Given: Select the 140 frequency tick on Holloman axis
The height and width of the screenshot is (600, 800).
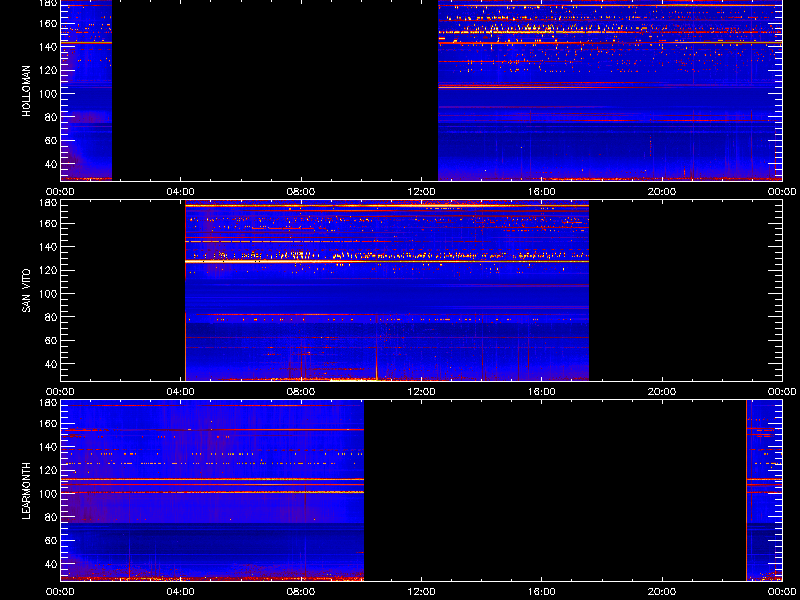Looking at the screenshot, I should 49,46.
